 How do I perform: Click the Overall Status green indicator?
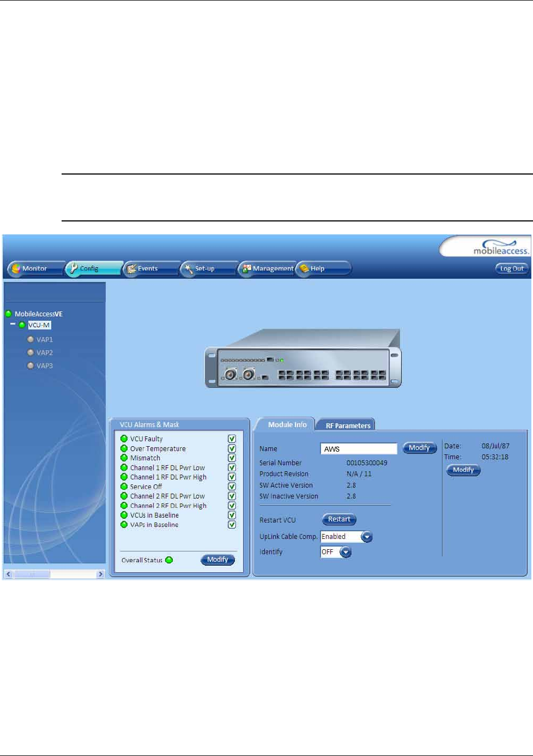[169, 560]
